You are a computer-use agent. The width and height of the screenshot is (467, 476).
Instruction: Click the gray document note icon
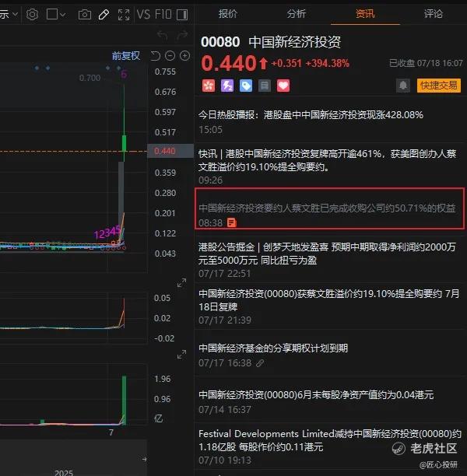point(265,86)
